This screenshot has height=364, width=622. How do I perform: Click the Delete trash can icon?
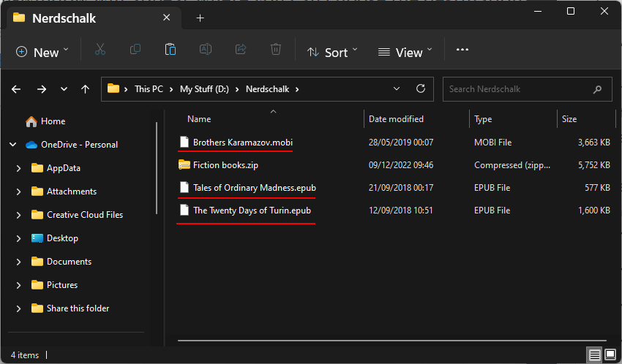point(276,50)
